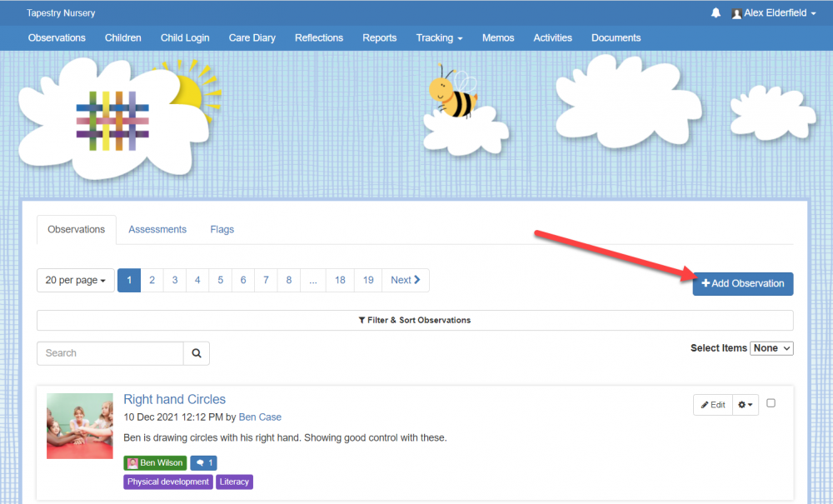Screen dimensions: 833x504
Task: Open notifications bell icon
Action: (x=716, y=12)
